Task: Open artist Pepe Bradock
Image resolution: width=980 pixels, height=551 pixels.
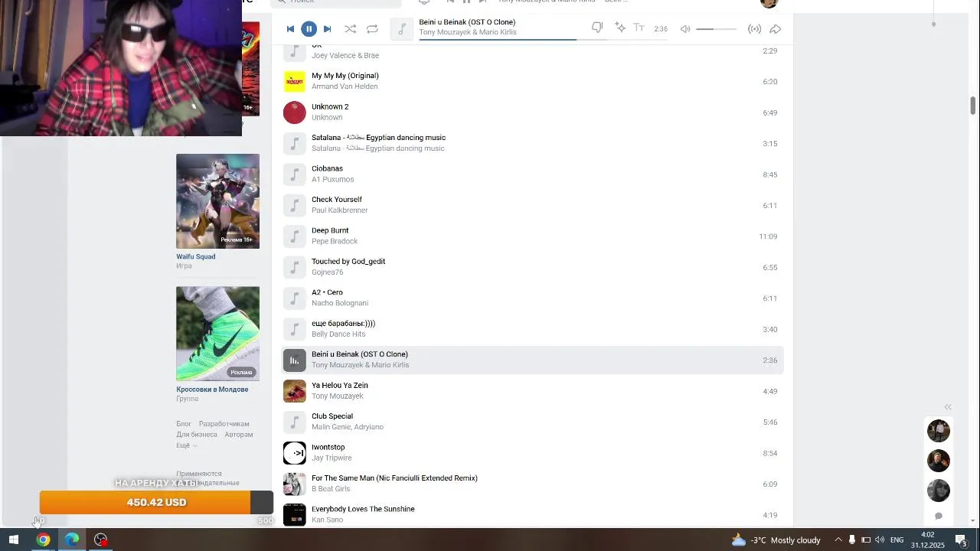Action: point(335,241)
